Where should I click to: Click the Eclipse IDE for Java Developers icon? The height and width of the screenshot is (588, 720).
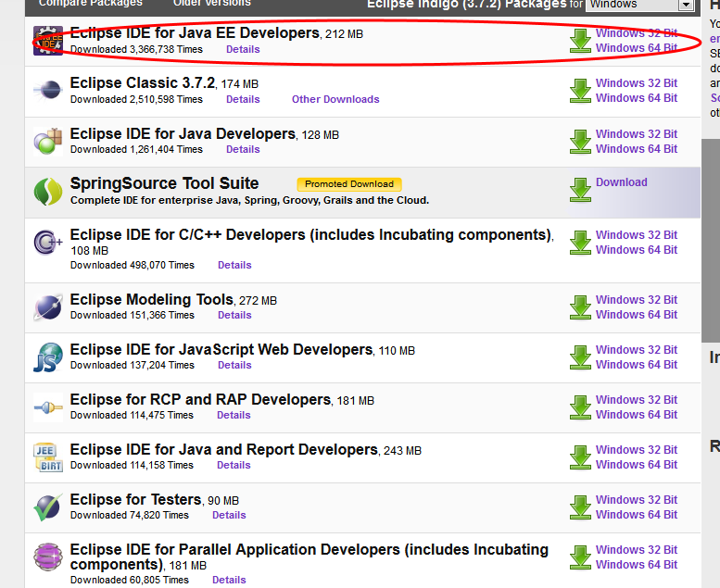coord(48,142)
